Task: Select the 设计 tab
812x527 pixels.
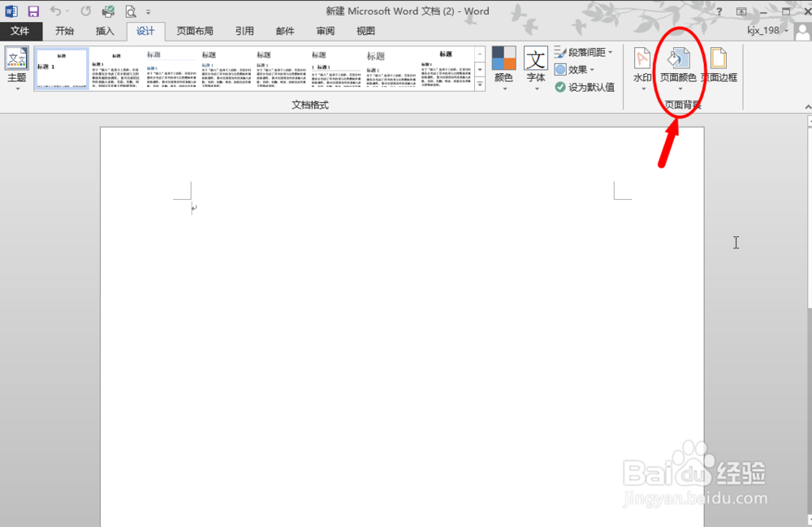Action: [145, 31]
